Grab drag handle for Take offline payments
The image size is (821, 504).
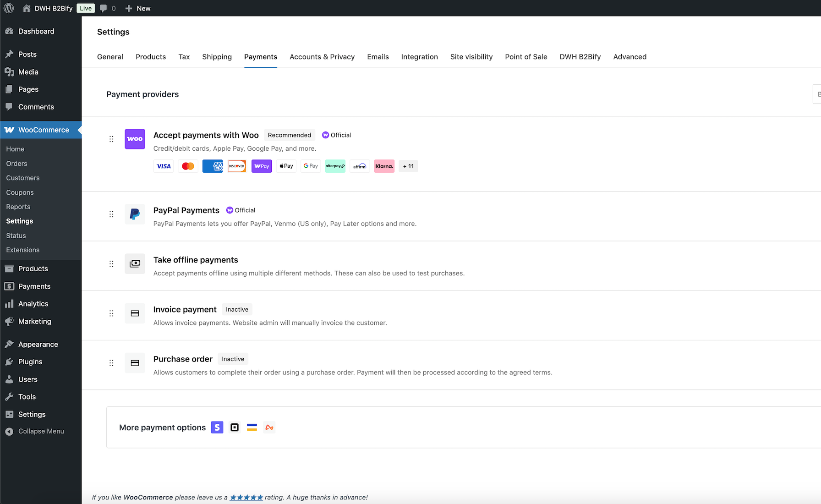click(111, 263)
